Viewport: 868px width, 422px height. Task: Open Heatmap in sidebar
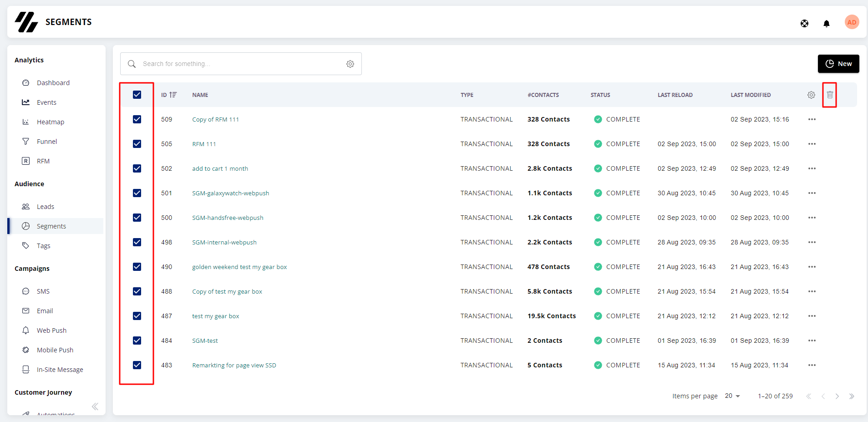(x=51, y=122)
